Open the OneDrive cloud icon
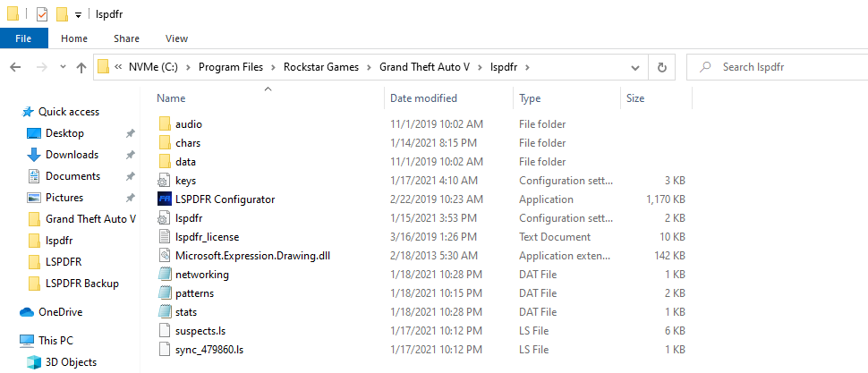This screenshot has height=373, width=868. click(x=27, y=312)
